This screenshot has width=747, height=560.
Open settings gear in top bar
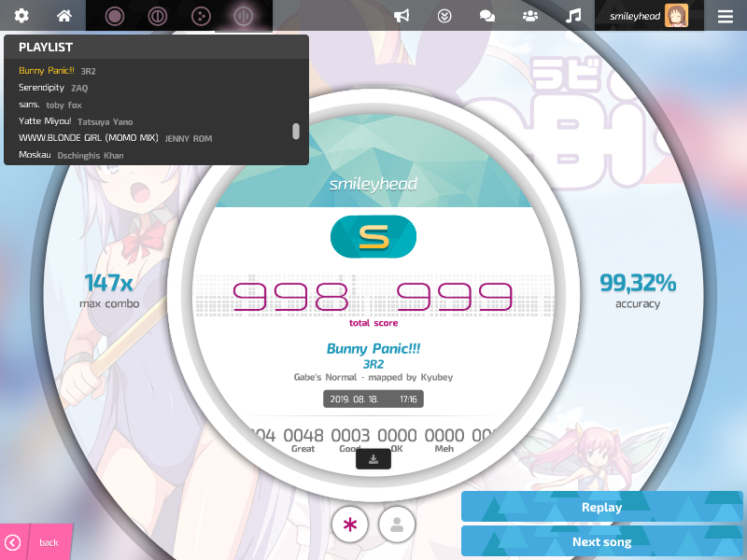[21, 16]
